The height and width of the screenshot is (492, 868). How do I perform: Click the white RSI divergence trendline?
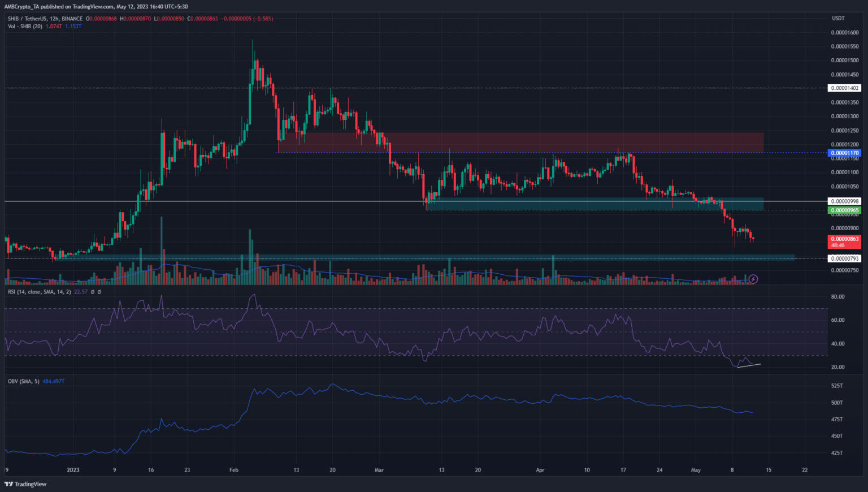click(749, 365)
